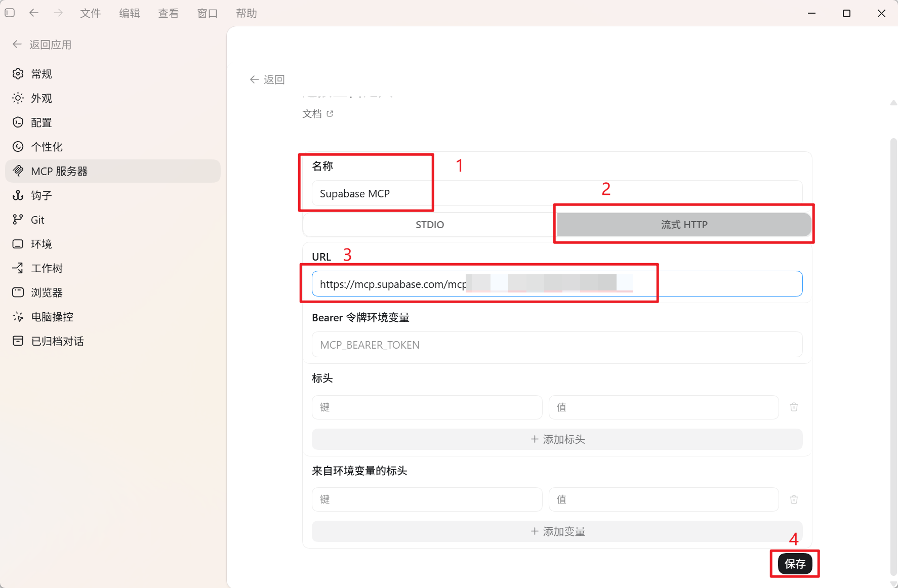Screen dimensions: 898x588
Task: Click the MCP_BEARER_TOKEN field
Action: 557,345
